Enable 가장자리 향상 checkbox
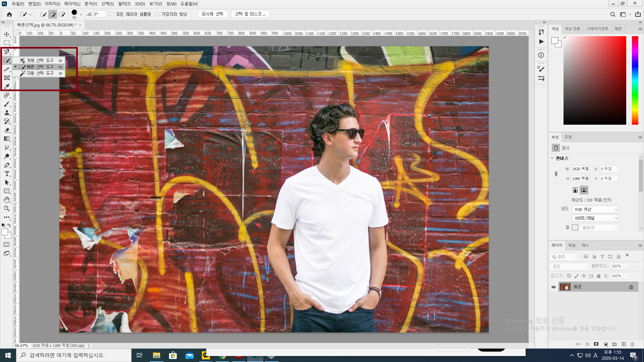Viewport: 644px width, 362px height. point(157,14)
